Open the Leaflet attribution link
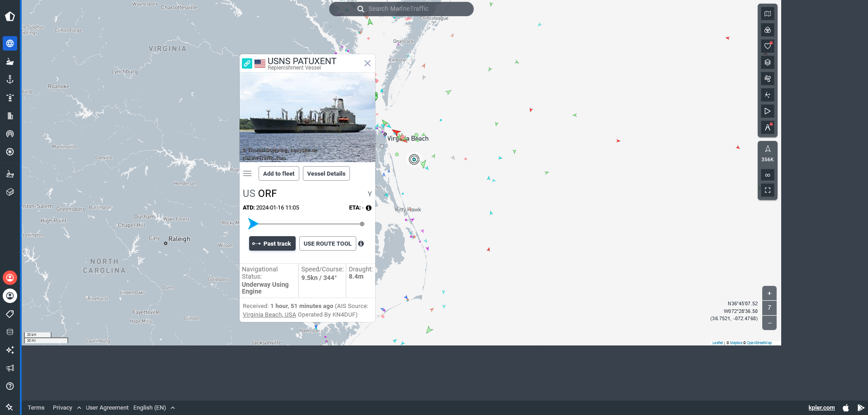The image size is (868, 415). [717, 343]
